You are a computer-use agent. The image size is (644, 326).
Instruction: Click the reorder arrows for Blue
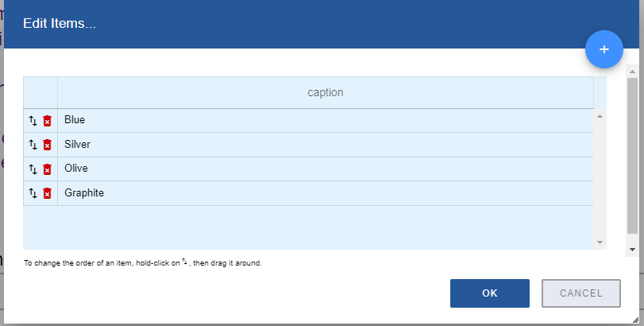(x=33, y=121)
